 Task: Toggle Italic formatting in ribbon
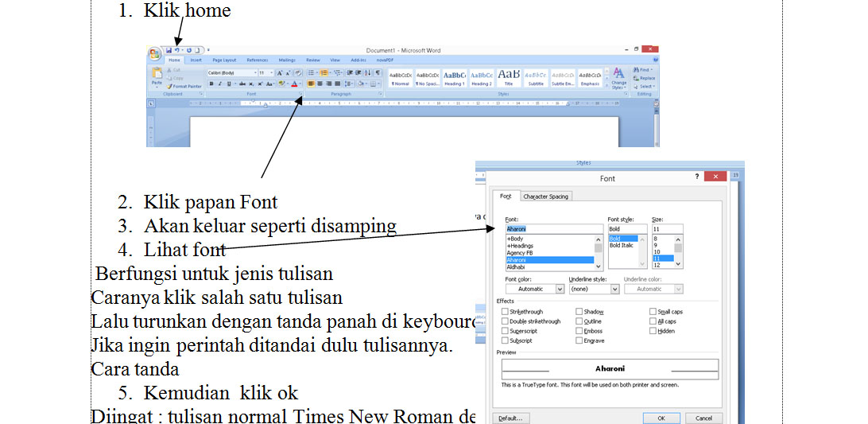(x=220, y=84)
